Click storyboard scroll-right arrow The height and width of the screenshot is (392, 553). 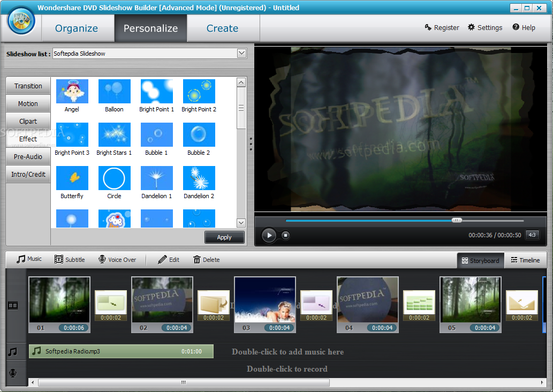coord(542,382)
